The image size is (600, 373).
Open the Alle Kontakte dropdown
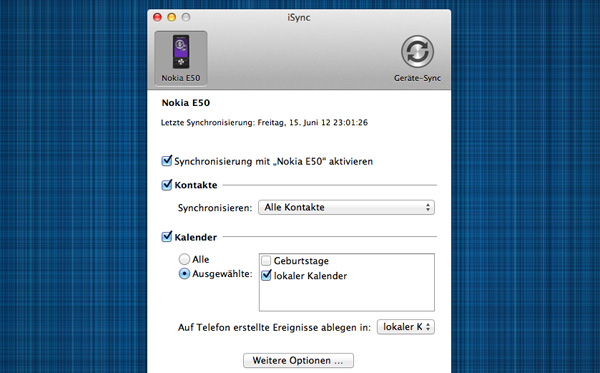coord(346,207)
